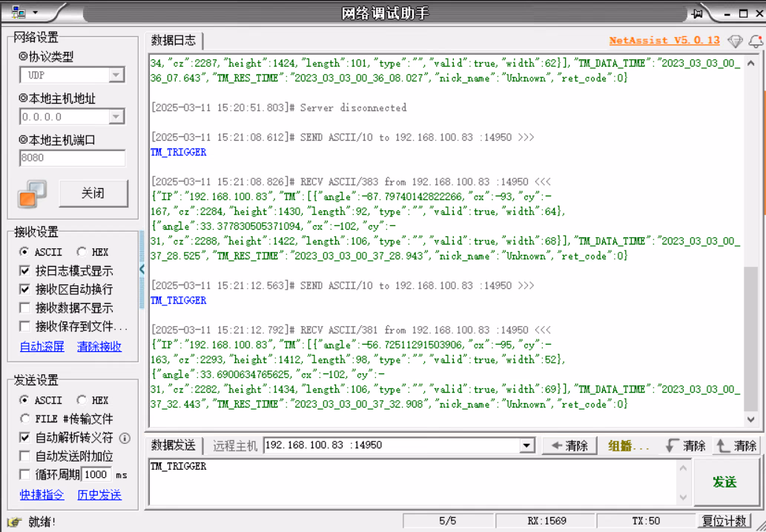Pin the window on top
This screenshot has width=766, height=532.
pos(697,13)
